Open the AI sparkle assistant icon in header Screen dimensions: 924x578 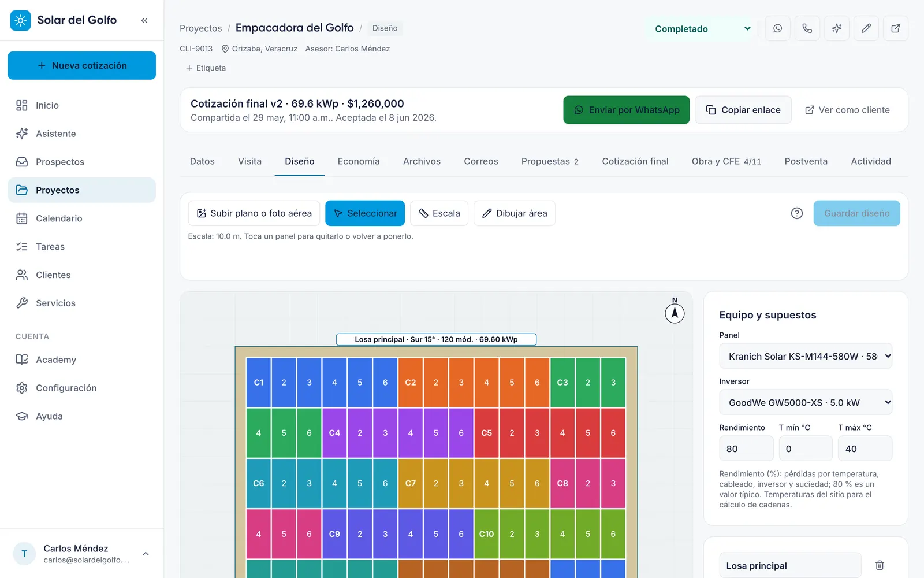pos(836,28)
